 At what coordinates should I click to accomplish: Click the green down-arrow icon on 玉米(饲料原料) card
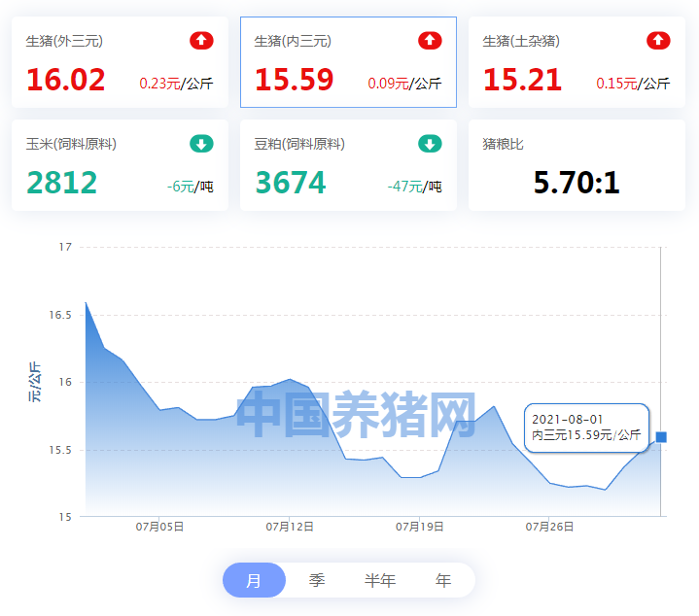click(x=201, y=144)
